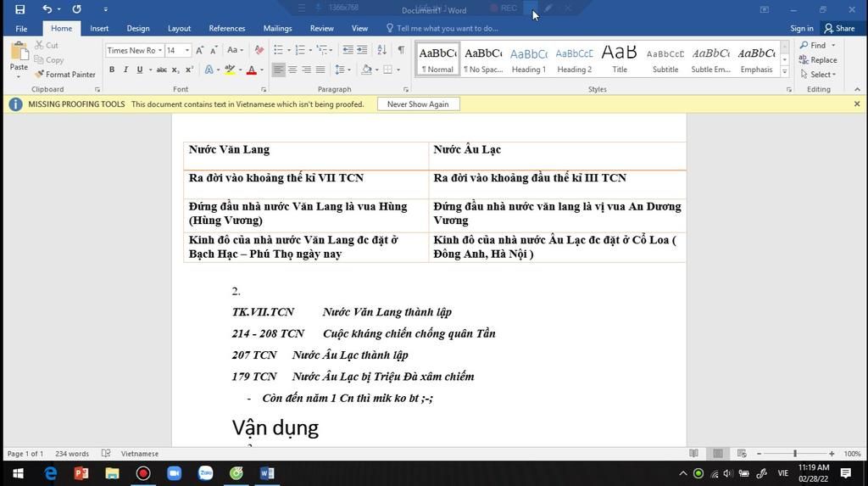Expand the Styles gallery More arrow
This screenshot has width=868, height=486.
pos(784,71)
